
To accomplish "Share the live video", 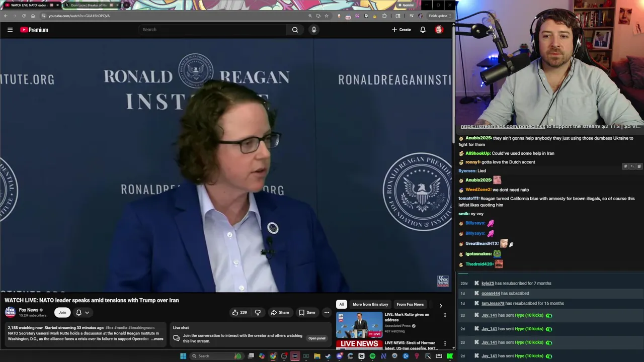I will [280, 312].
